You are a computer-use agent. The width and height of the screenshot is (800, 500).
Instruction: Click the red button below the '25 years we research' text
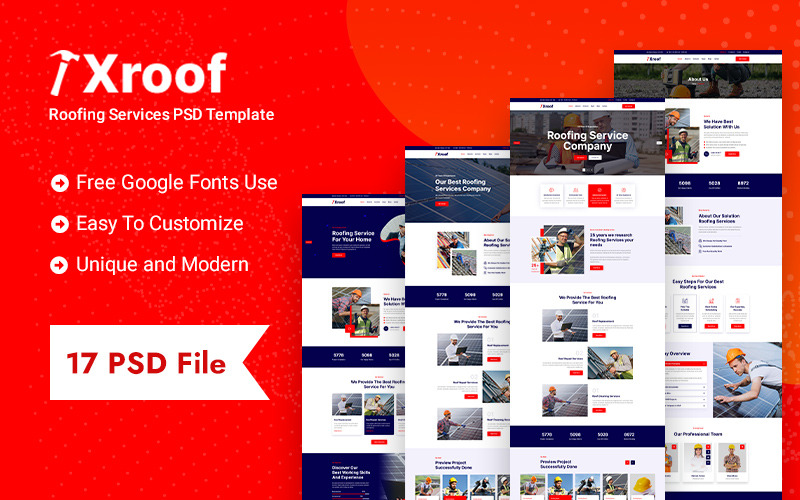point(596,267)
